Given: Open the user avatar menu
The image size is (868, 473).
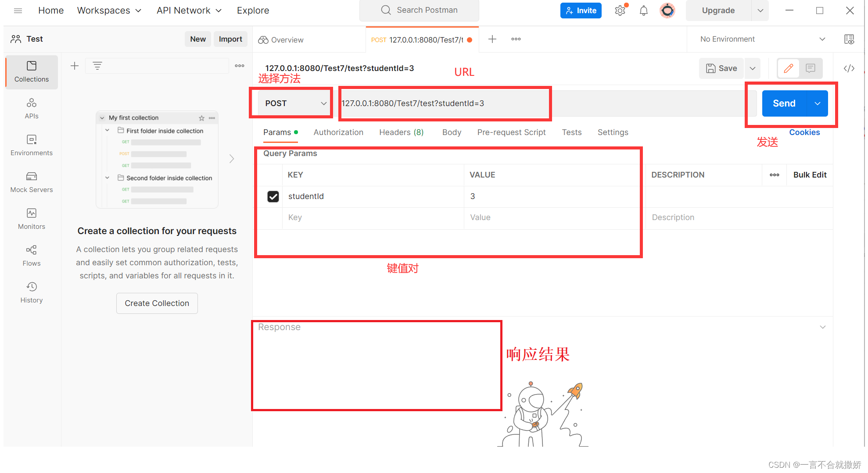Looking at the screenshot, I should pos(667,11).
